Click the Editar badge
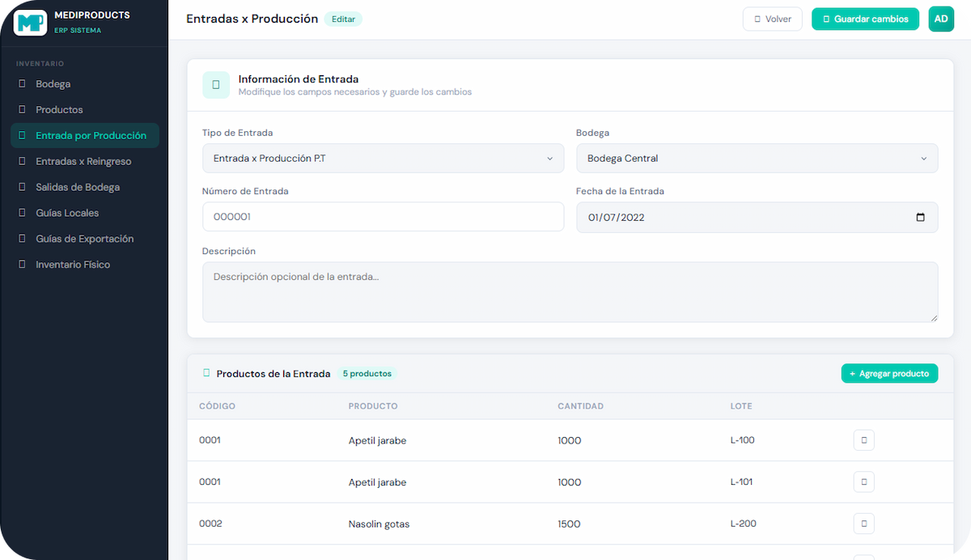Image resolution: width=971 pixels, height=560 pixels. point(343,19)
